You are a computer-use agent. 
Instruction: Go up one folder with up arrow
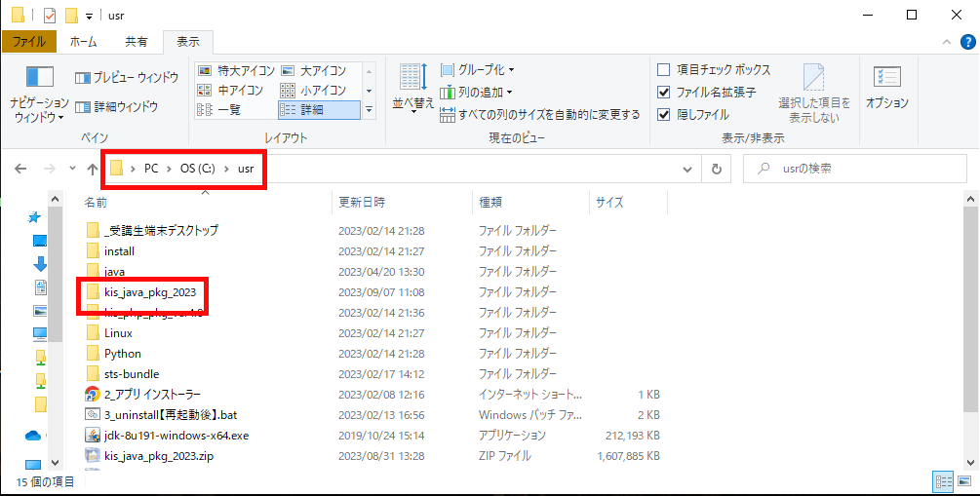click(x=93, y=169)
